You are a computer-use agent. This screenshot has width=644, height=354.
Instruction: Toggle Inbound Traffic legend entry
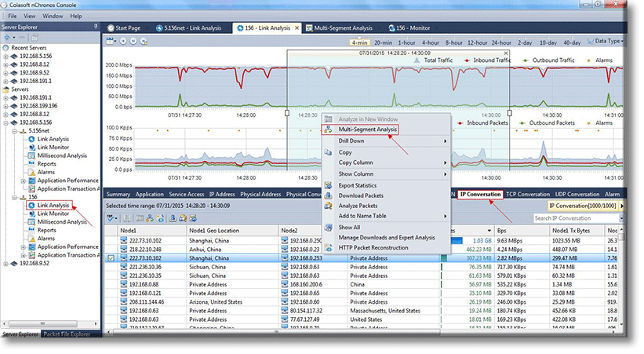click(487, 60)
